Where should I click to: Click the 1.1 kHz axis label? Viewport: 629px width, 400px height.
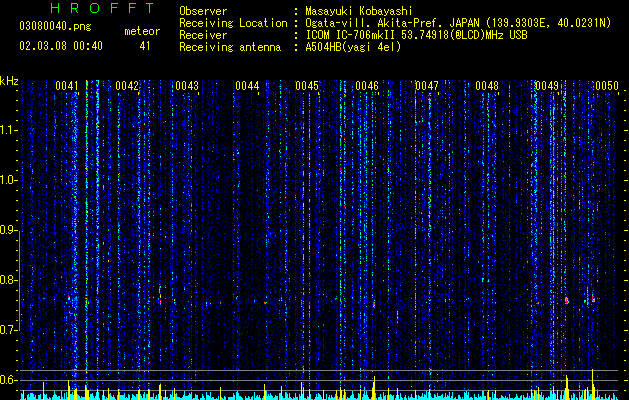click(x=8, y=130)
